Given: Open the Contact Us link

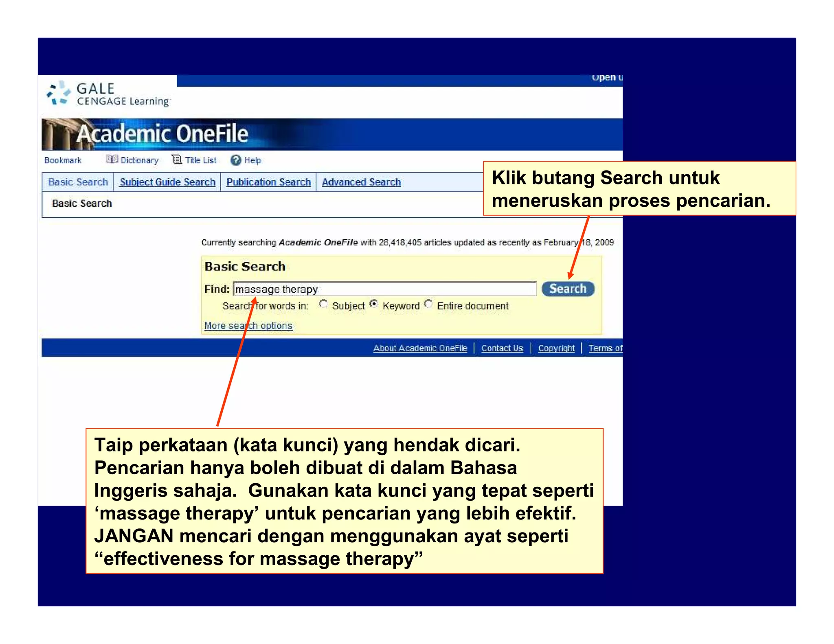Looking at the screenshot, I should pos(502,348).
